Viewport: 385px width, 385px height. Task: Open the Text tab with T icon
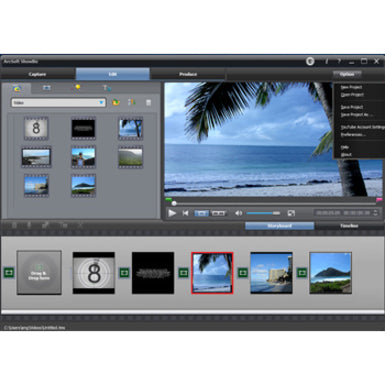(107, 88)
